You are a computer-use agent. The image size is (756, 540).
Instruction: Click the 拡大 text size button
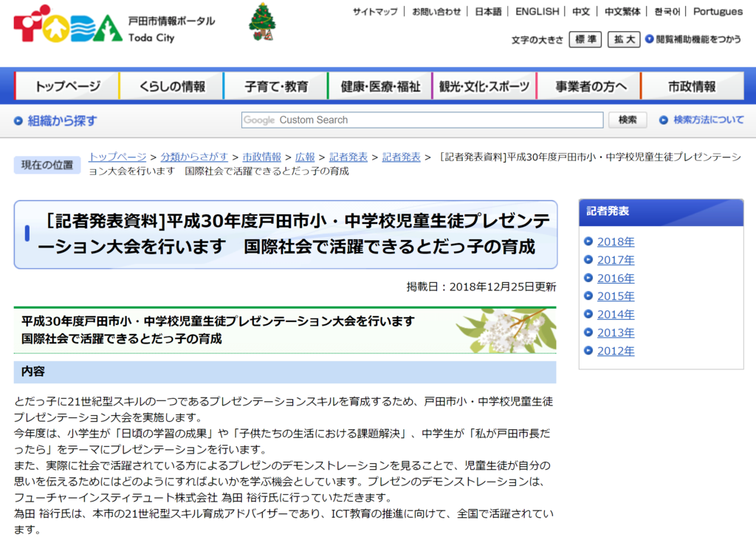point(622,39)
